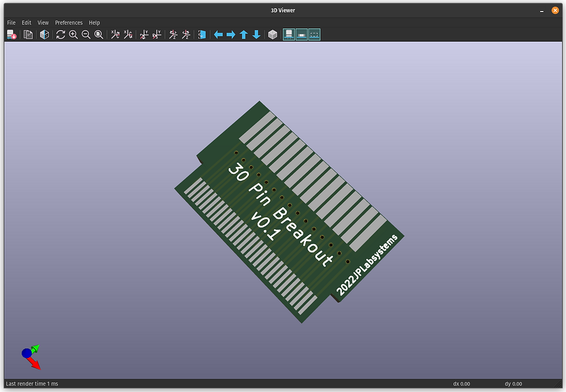This screenshot has height=392, width=566.
Task: Toggle through-hole 3D models display
Action: click(x=289, y=35)
